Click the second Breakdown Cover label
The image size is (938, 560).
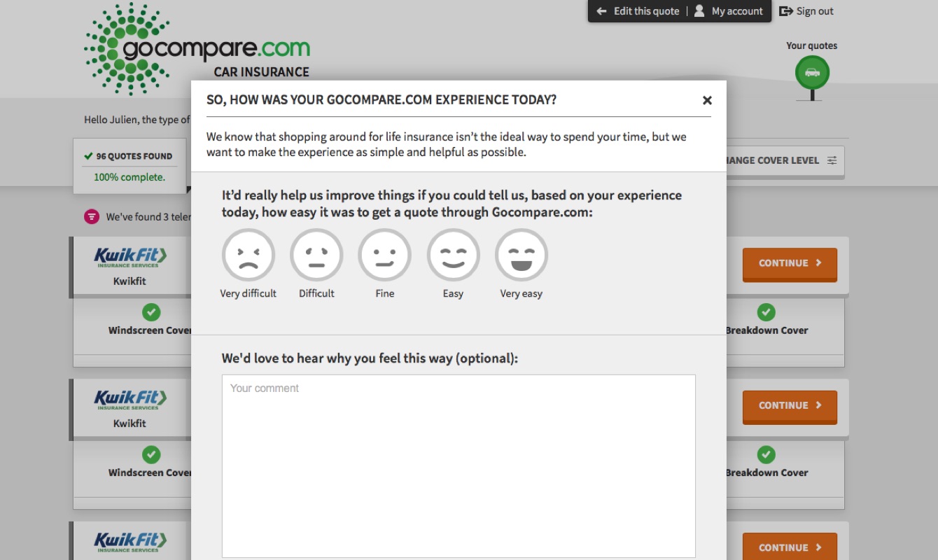[766, 472]
